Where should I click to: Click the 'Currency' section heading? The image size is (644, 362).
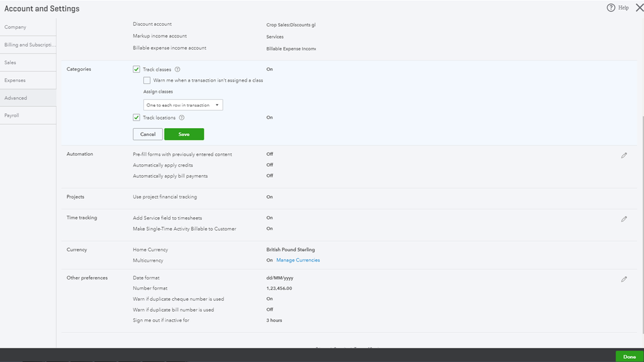[77, 249]
